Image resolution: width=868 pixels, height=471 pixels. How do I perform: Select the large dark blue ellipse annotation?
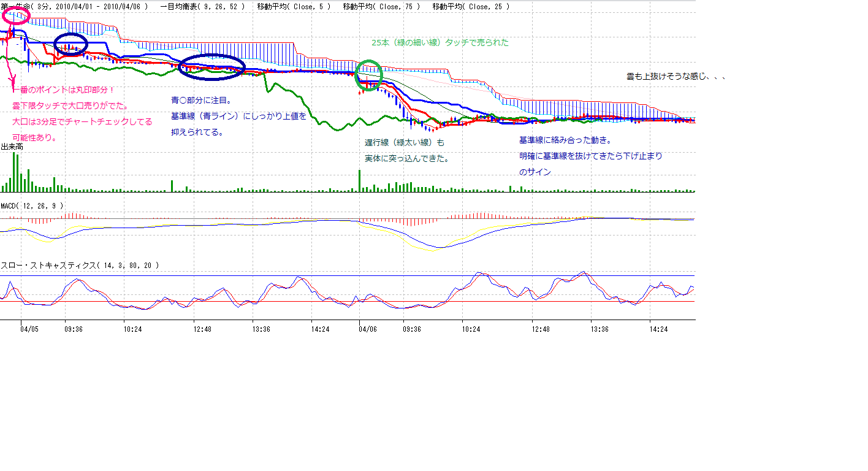[x=211, y=67]
